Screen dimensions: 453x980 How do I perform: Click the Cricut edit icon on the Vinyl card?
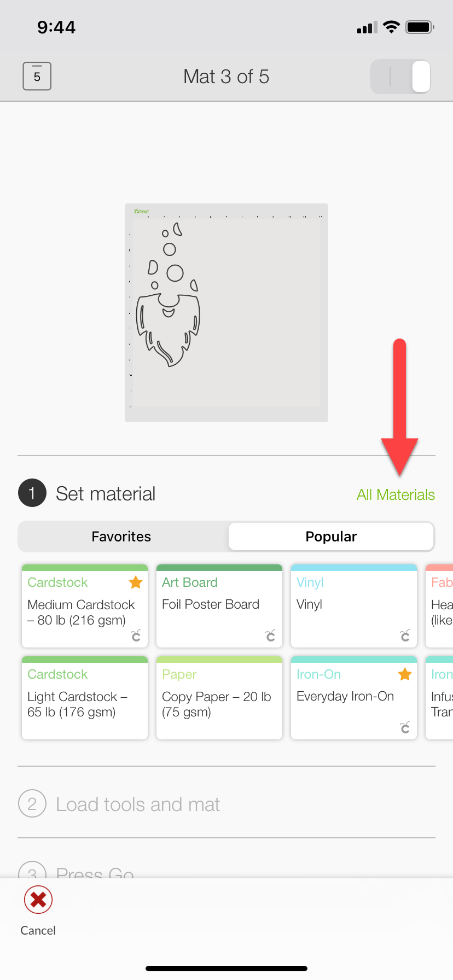pos(405,636)
